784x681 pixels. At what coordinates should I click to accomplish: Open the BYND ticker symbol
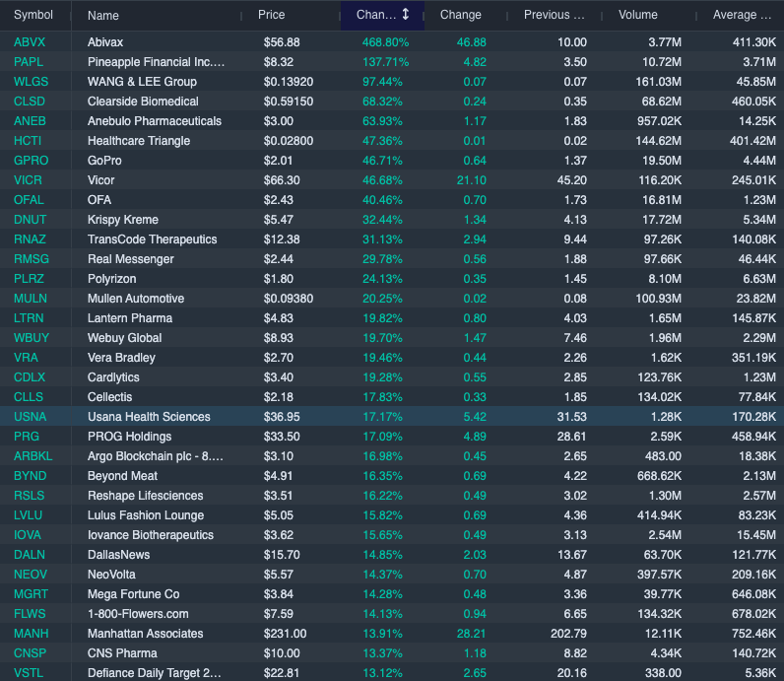pyautogui.click(x=30, y=476)
